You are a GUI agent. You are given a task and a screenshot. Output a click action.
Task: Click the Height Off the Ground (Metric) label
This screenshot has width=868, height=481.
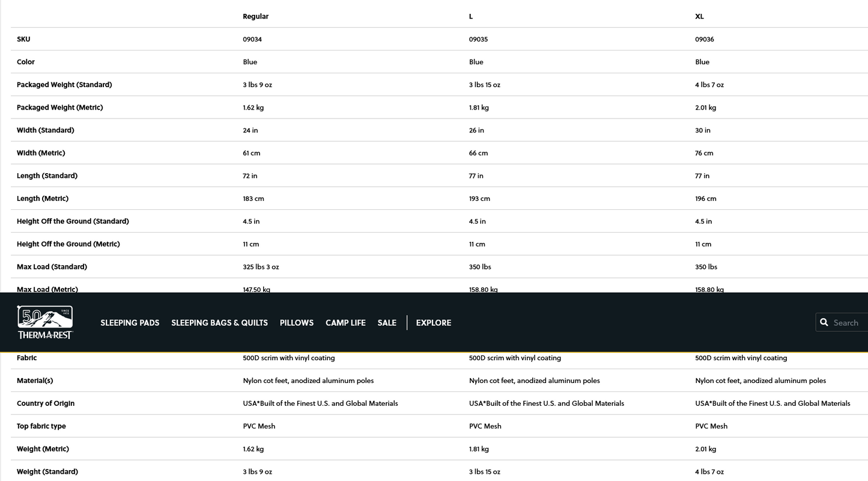click(x=68, y=244)
